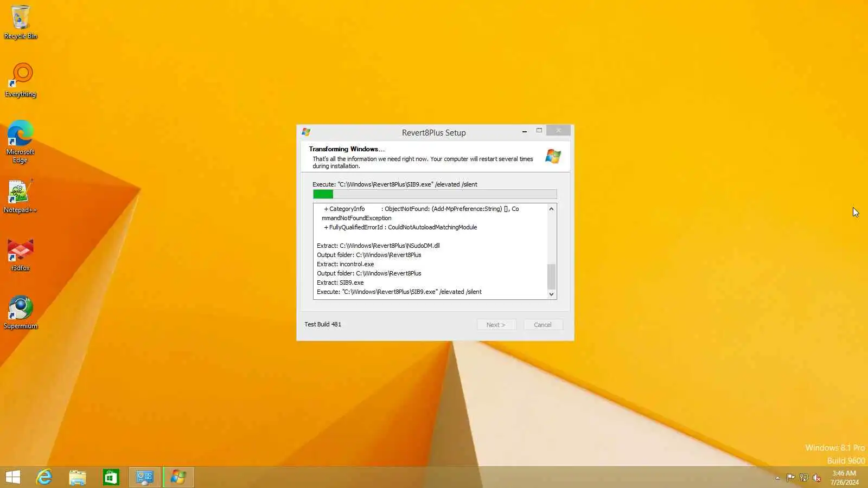
Task: Select the Supermium desktop icon
Action: tap(21, 312)
